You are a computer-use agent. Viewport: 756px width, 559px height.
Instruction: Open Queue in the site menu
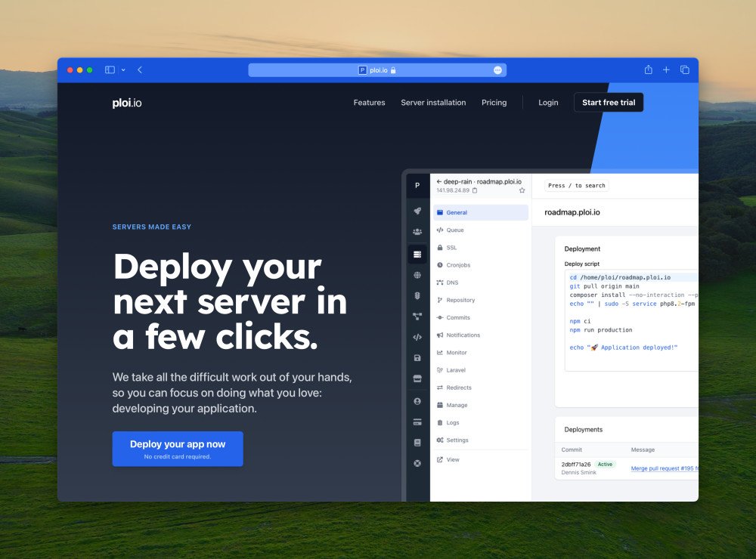coord(481,230)
